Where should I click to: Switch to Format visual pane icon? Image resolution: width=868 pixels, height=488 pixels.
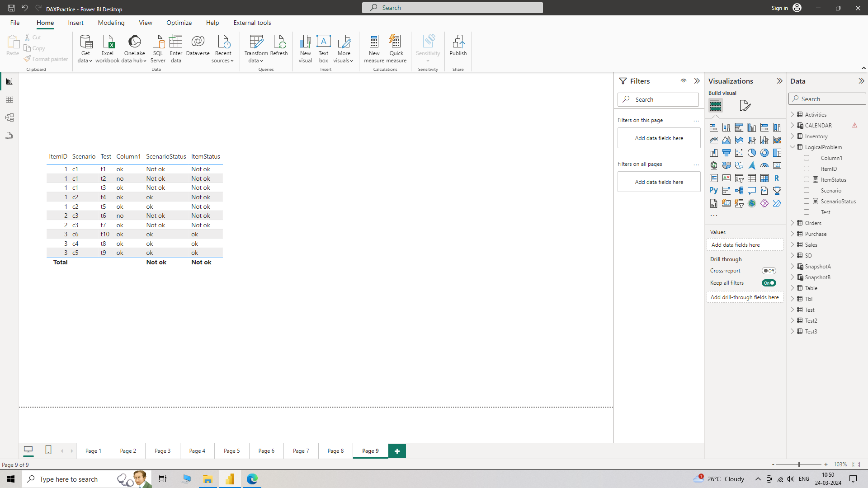click(745, 105)
